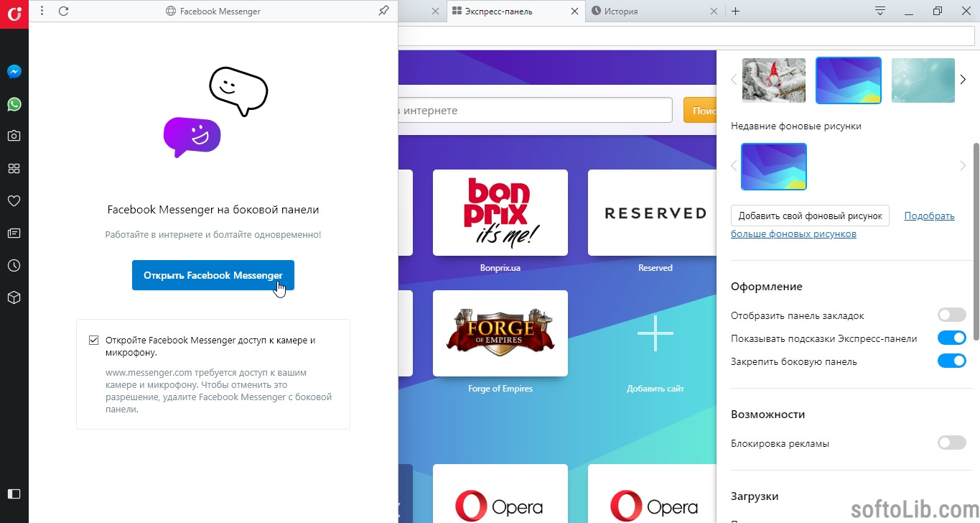Open Bookmarks heart sidebar icon
Image resolution: width=980 pixels, height=523 pixels.
(14, 201)
